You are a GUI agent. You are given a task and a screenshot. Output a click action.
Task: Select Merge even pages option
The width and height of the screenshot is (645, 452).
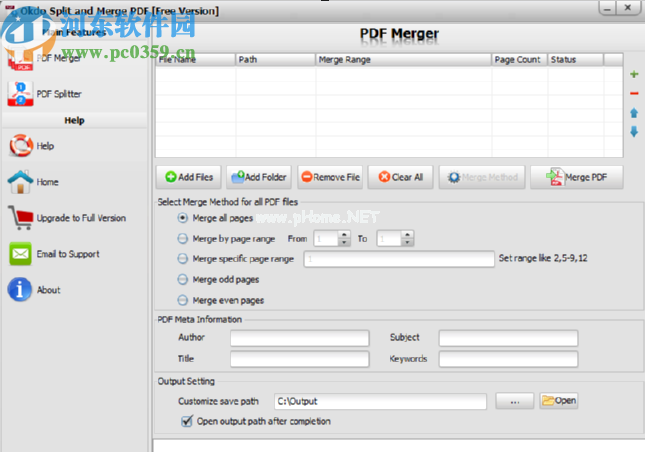point(182,300)
